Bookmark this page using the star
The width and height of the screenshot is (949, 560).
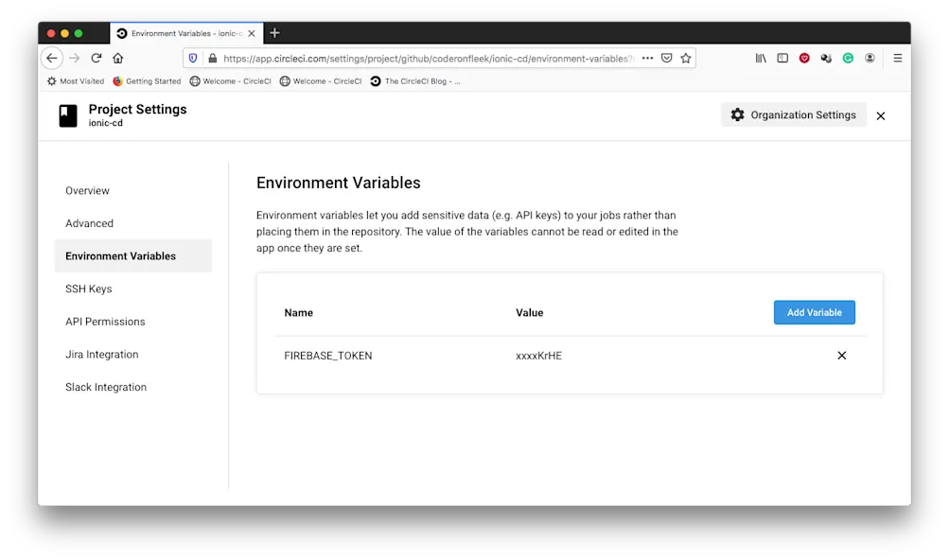tap(686, 58)
